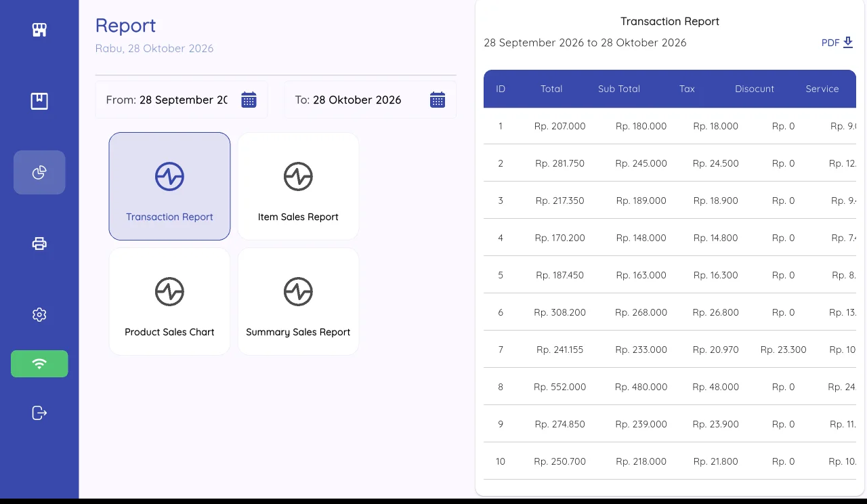Click the Tax column header
867x504 pixels.
tap(687, 89)
